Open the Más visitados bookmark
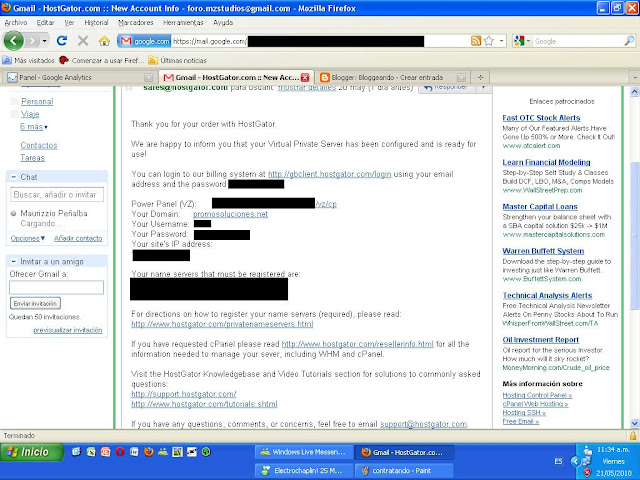The height and width of the screenshot is (480, 640). (29, 60)
